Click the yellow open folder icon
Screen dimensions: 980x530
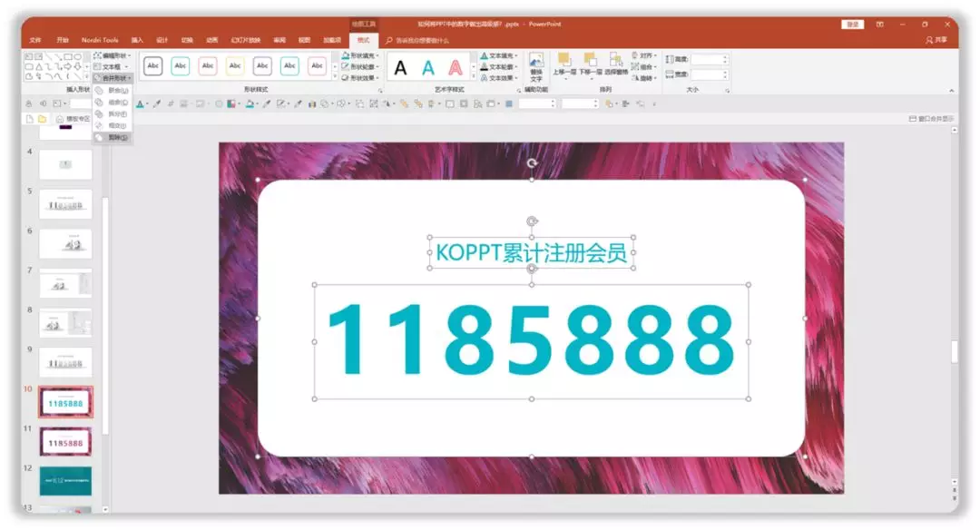(x=42, y=119)
